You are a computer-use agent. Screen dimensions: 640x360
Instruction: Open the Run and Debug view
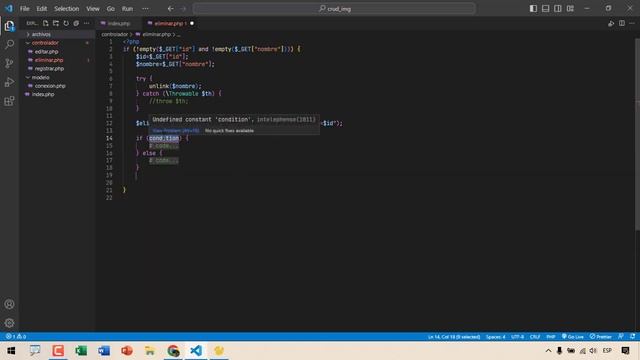point(9,82)
